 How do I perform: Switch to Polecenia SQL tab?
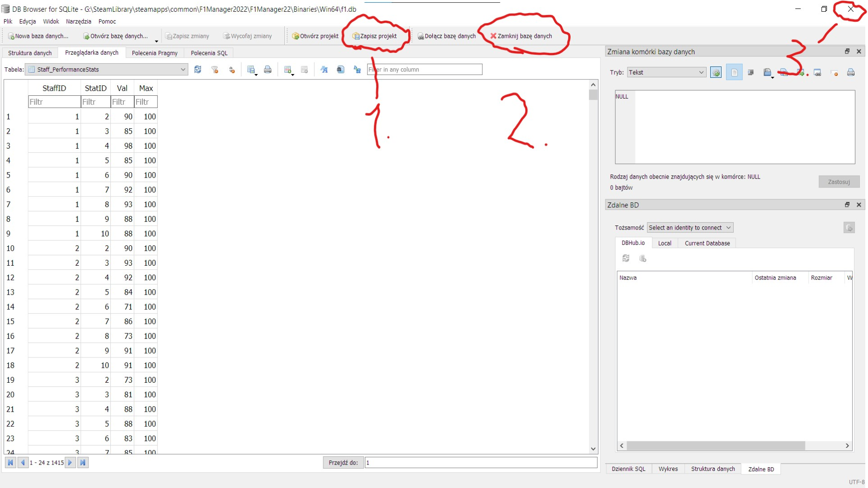[x=209, y=53]
